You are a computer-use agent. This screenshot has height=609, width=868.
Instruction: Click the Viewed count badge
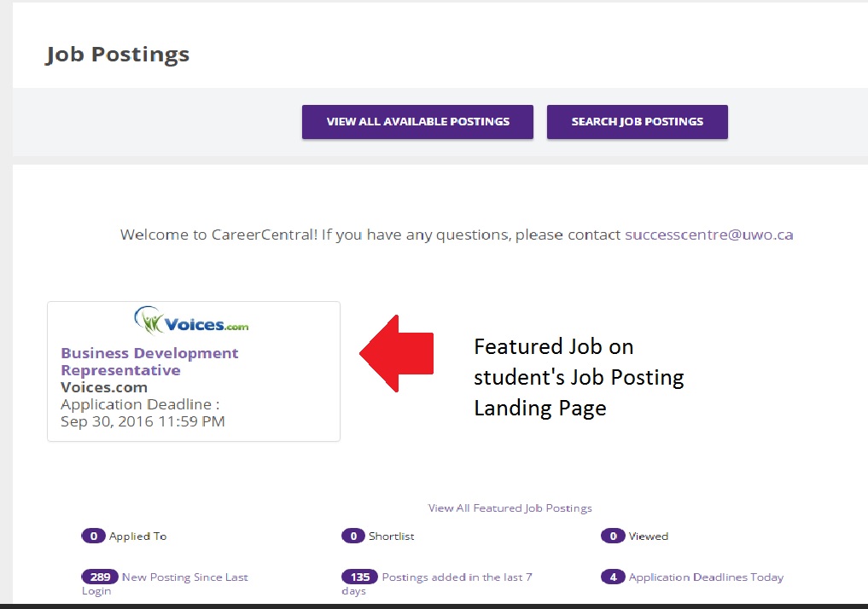point(613,536)
